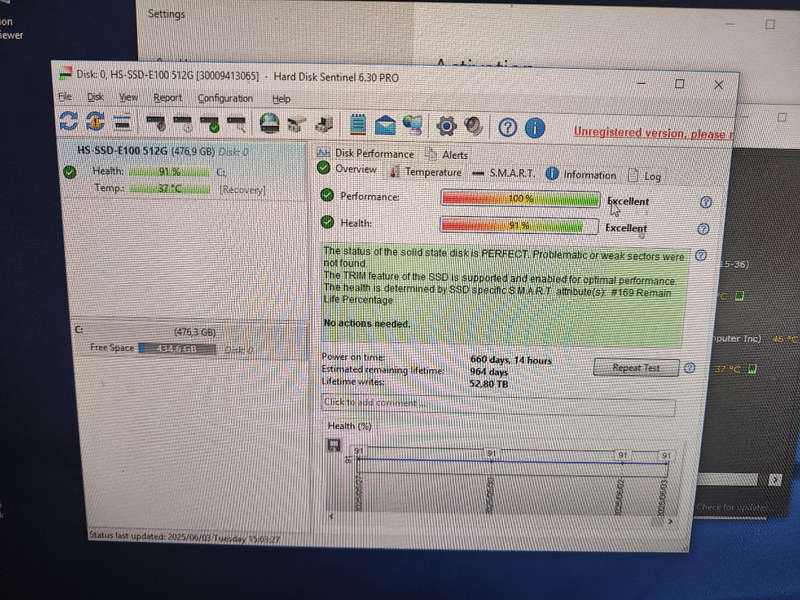The width and height of the screenshot is (800, 600).
Task: Click the Hard Disk Sentinel title bar app icon
Action: point(65,73)
